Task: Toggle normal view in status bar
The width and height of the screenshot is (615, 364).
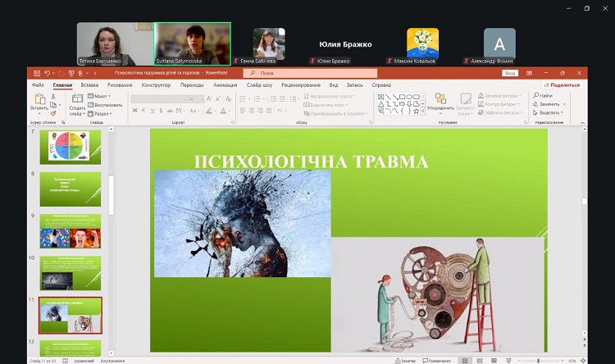Action: (x=464, y=361)
